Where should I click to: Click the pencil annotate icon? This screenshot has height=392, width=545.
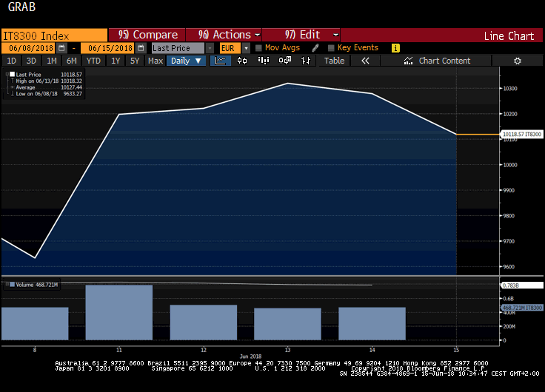point(315,48)
